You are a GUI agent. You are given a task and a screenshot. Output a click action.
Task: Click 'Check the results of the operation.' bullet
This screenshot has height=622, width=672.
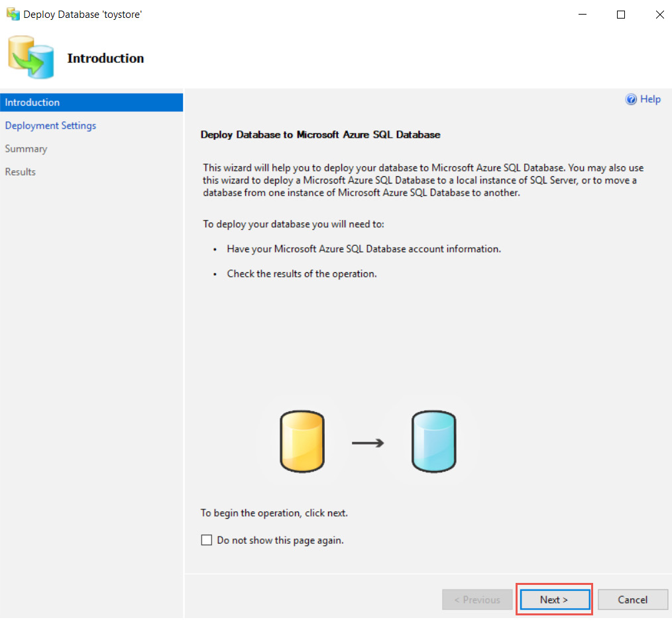point(302,274)
